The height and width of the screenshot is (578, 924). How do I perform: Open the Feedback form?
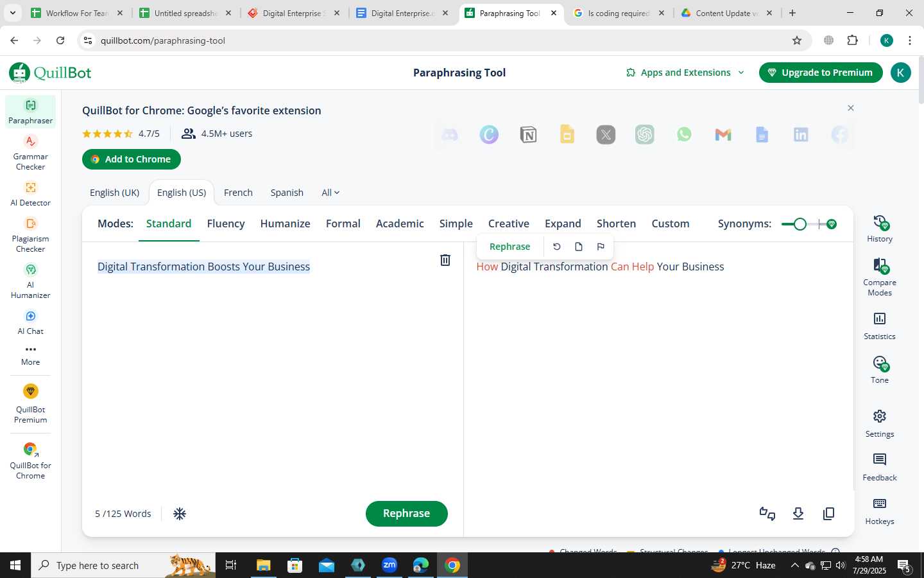click(879, 468)
